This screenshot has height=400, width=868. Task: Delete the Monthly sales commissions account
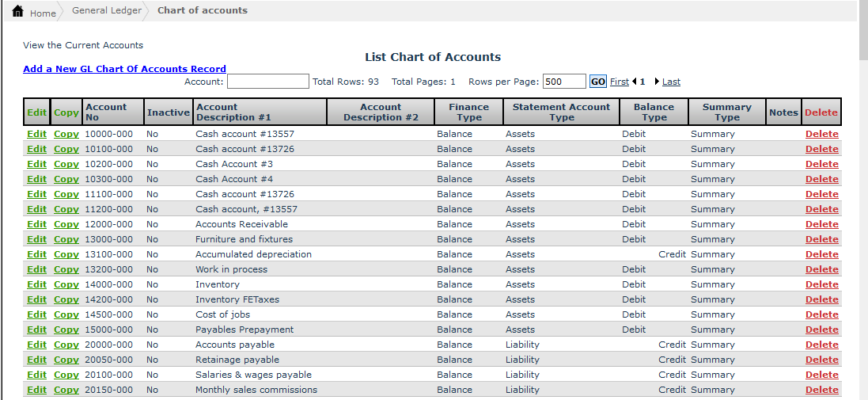[821, 390]
